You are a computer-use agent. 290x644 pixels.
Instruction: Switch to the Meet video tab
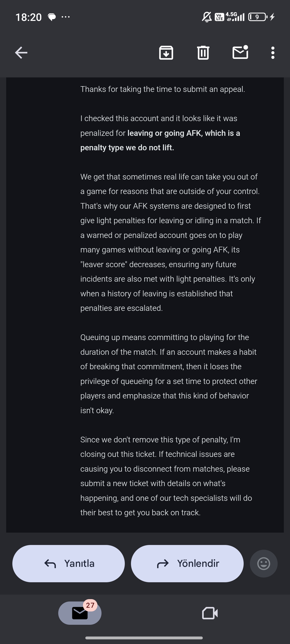click(x=210, y=613)
